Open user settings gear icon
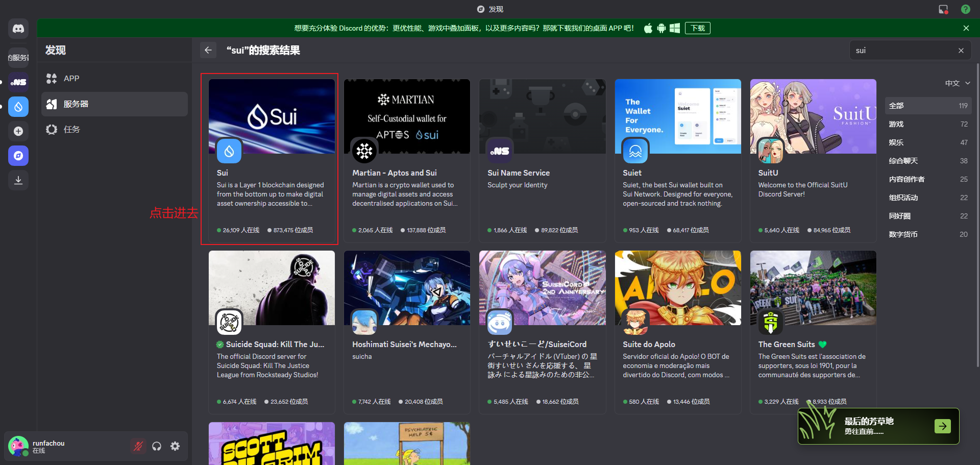Viewport: 980px width, 465px height. coord(175,446)
